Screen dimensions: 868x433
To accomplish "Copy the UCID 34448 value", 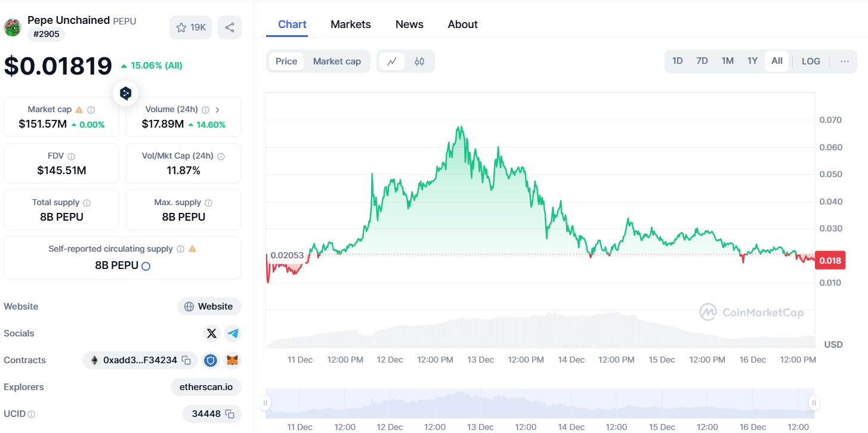I will tap(230, 414).
